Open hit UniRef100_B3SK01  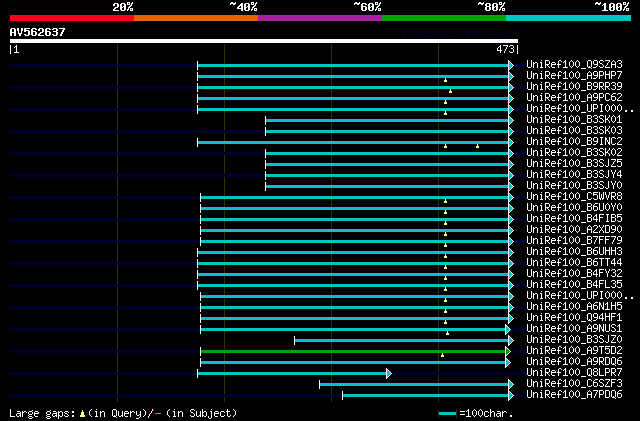574,120
